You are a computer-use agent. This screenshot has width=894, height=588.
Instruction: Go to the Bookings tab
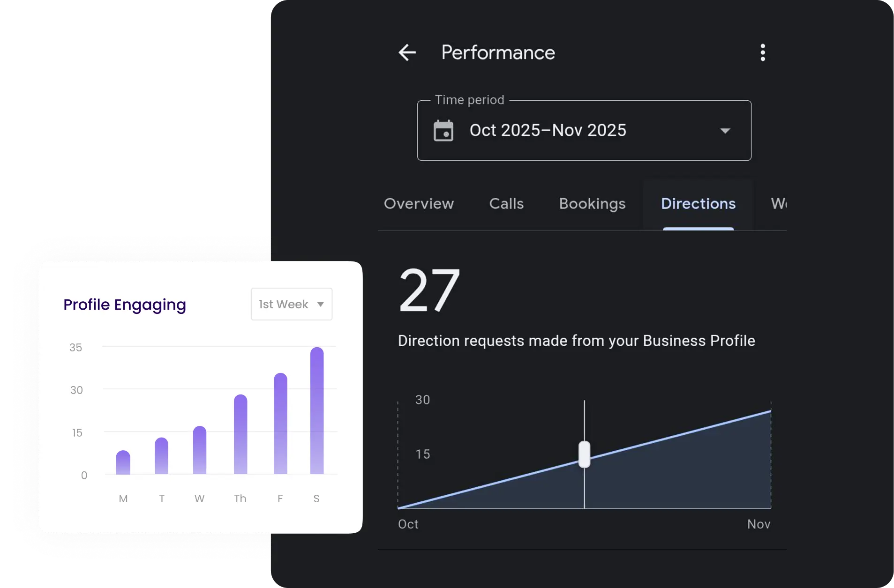point(592,204)
